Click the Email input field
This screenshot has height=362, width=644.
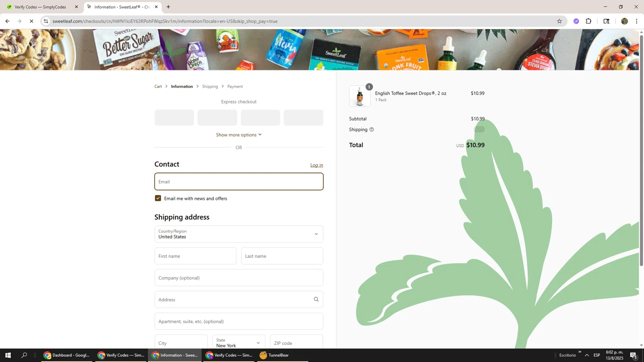239,181
